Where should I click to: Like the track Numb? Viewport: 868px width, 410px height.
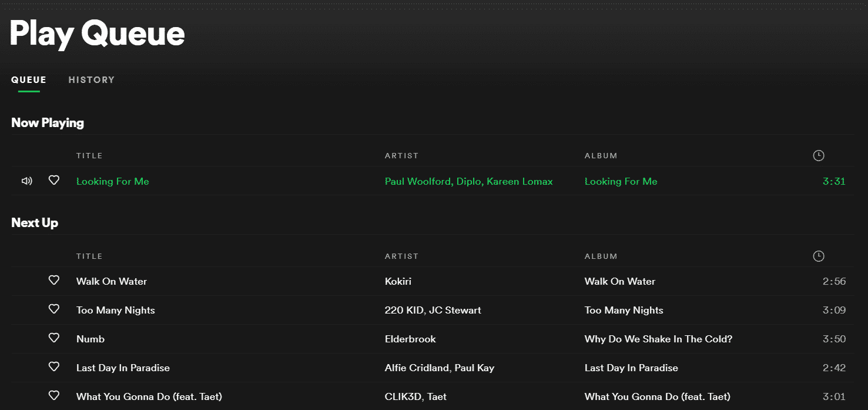click(x=54, y=338)
